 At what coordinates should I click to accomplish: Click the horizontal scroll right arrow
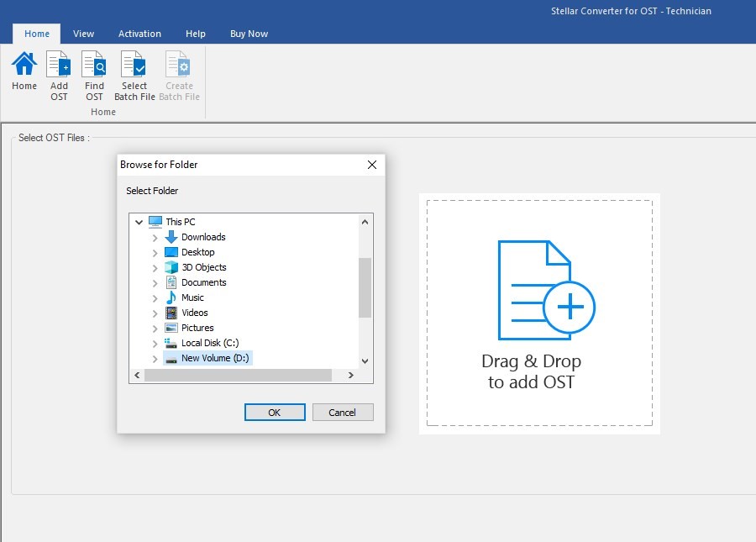click(x=351, y=375)
